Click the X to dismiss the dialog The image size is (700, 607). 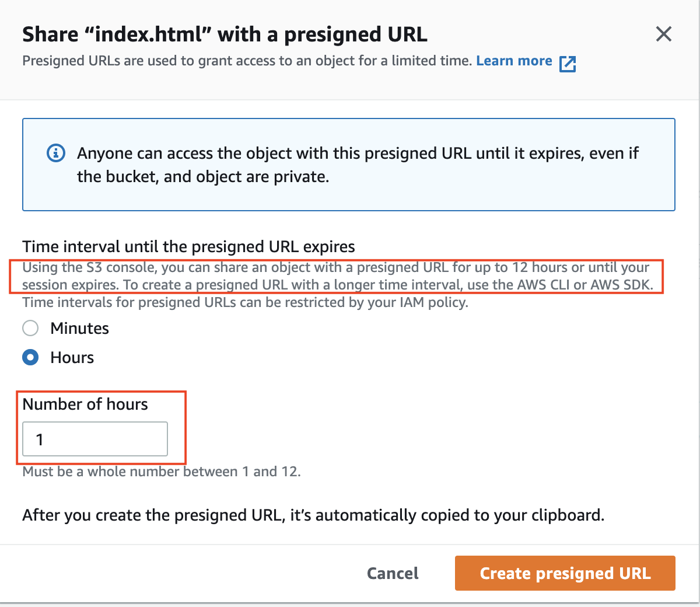point(663,34)
